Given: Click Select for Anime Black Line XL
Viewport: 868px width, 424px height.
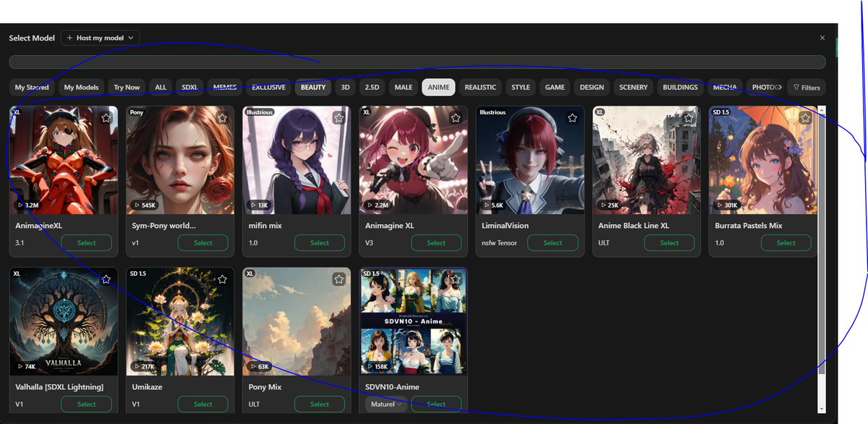Looking at the screenshot, I should [x=670, y=243].
